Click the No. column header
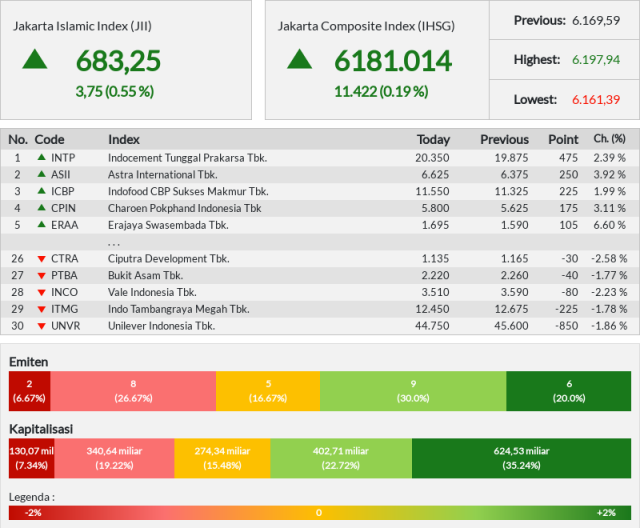 tap(18, 140)
